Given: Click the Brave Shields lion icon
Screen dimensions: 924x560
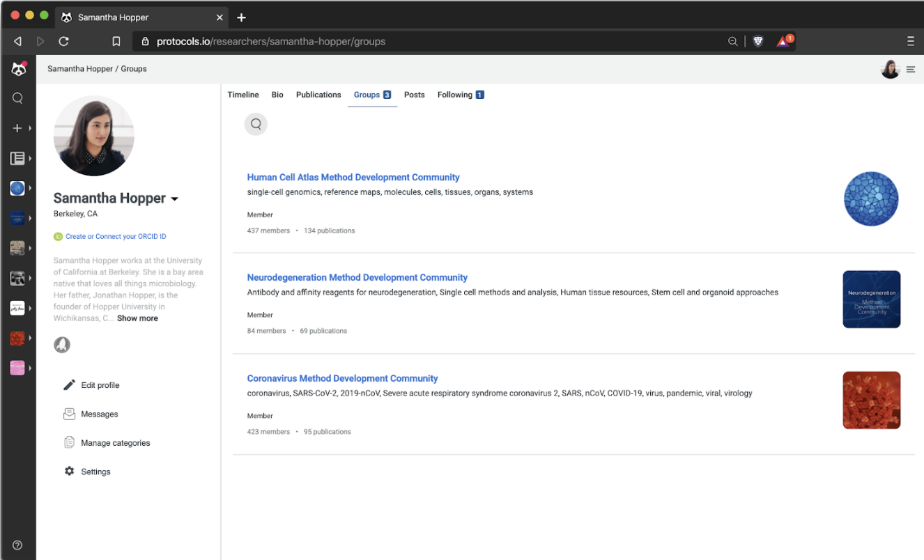Looking at the screenshot, I should point(757,40).
